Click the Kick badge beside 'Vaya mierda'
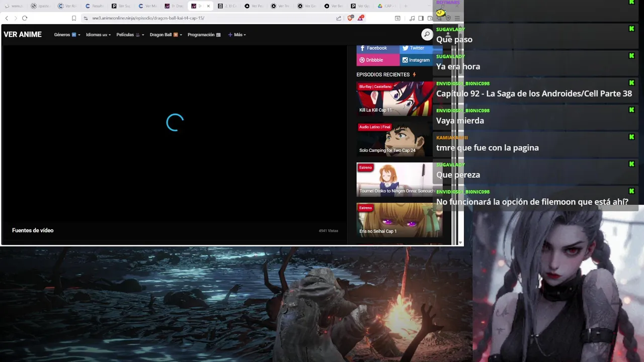The image size is (644, 362). [x=631, y=110]
